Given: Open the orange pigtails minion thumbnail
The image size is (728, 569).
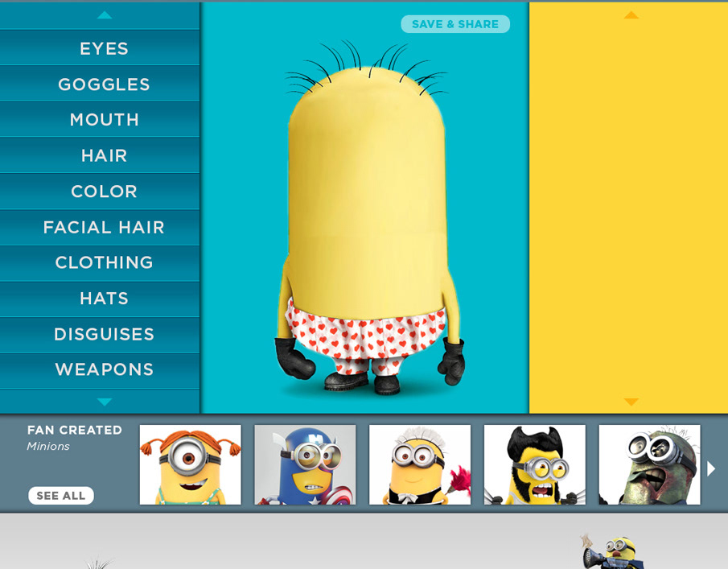Looking at the screenshot, I should (191, 464).
